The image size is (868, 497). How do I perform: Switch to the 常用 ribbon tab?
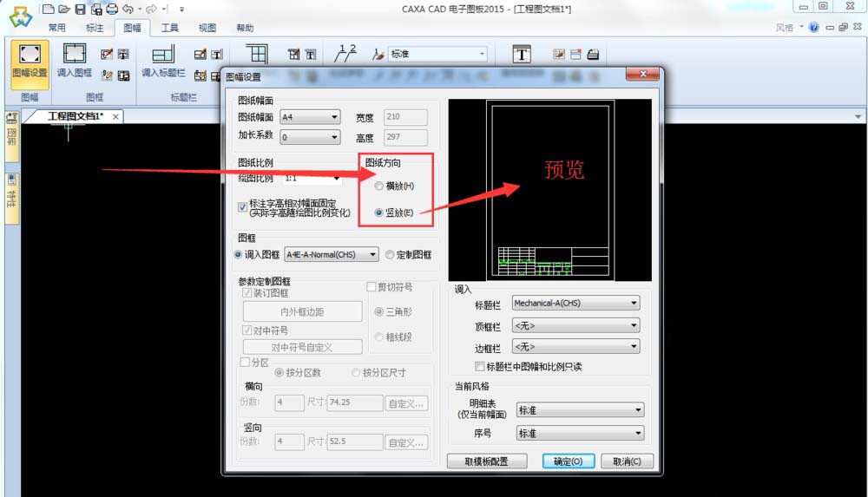57,28
